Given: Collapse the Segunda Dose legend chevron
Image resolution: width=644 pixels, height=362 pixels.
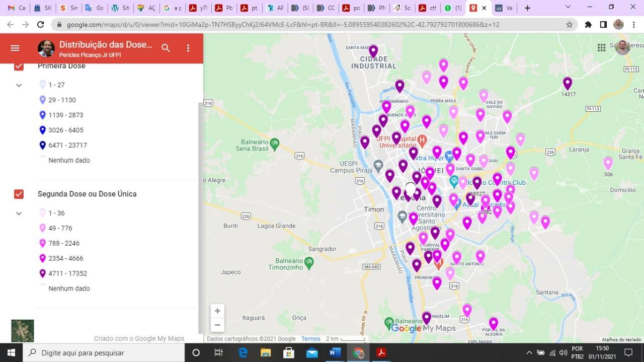Looking at the screenshot, I should tap(19, 213).
